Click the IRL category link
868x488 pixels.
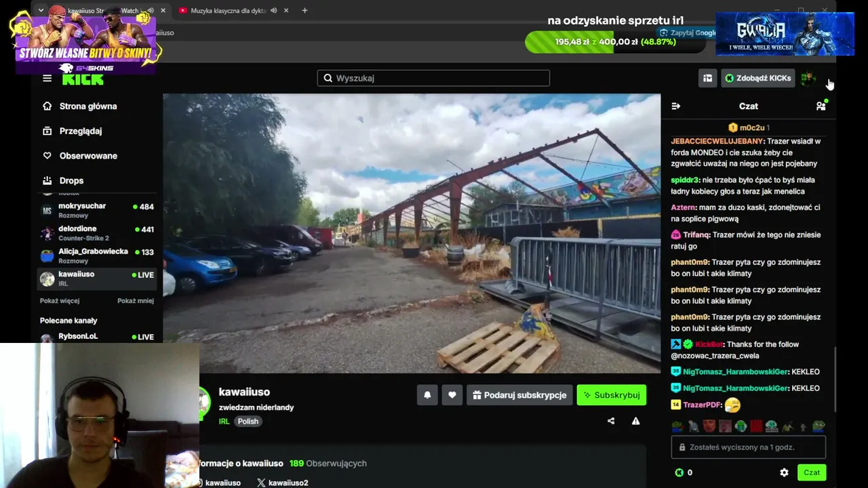click(224, 422)
